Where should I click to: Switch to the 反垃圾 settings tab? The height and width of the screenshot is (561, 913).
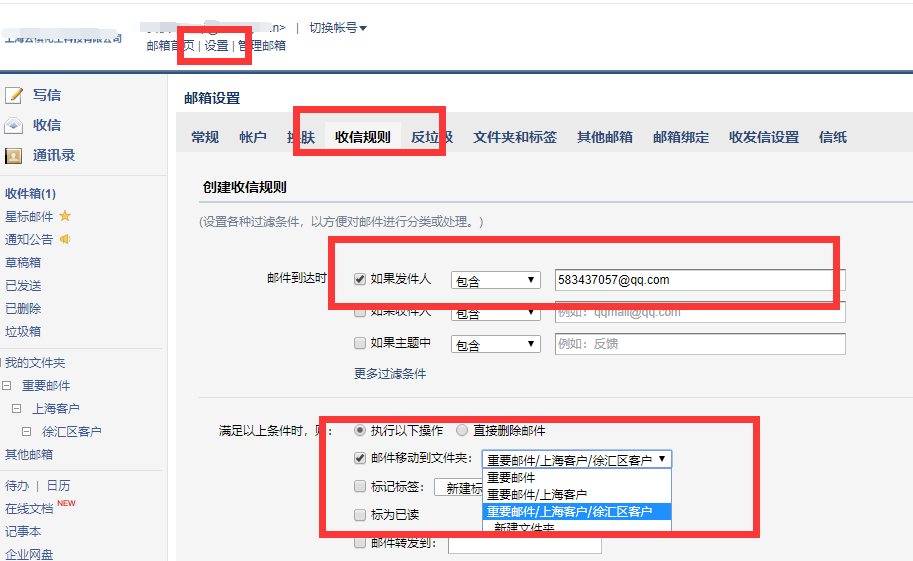click(431, 137)
